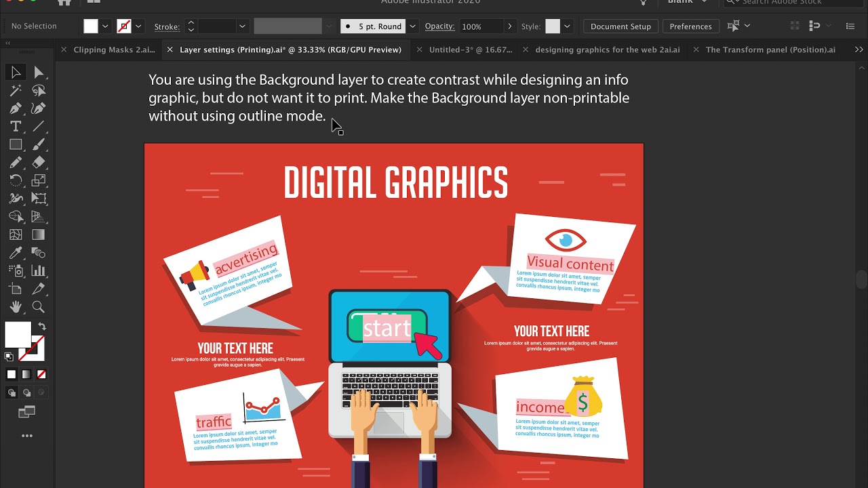Select the Pencil tool
Viewport: 868px width, 488px height.
[x=16, y=163]
